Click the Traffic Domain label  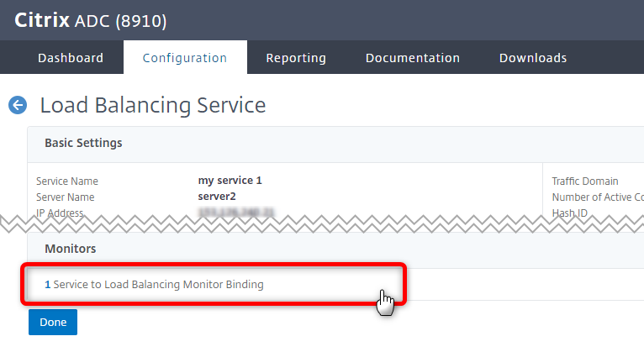pyautogui.click(x=585, y=181)
